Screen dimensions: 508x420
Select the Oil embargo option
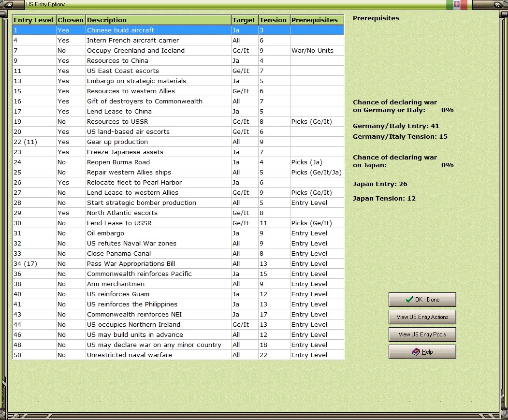point(178,233)
